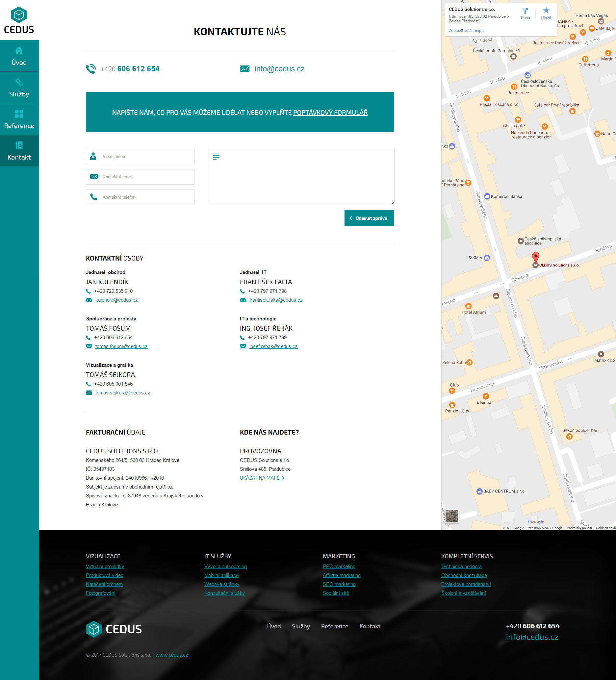Click the phone handset icon near +420 606 612 654
The height and width of the screenshot is (680, 616).
point(91,69)
